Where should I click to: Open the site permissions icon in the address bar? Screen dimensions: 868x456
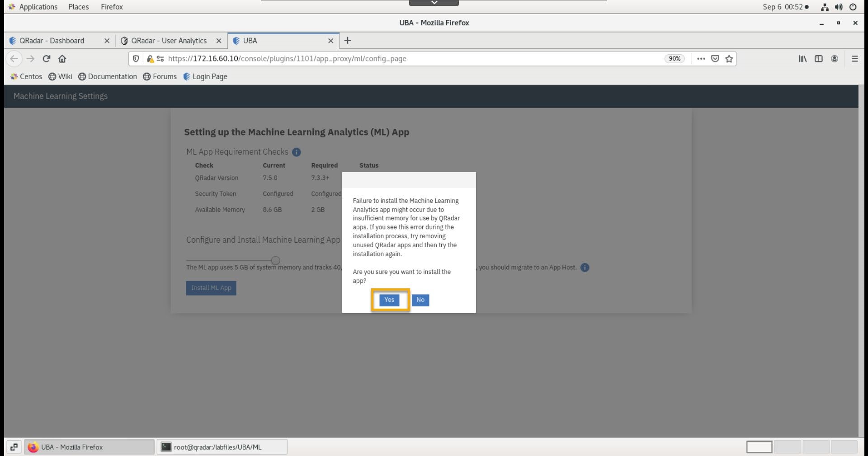click(x=160, y=59)
